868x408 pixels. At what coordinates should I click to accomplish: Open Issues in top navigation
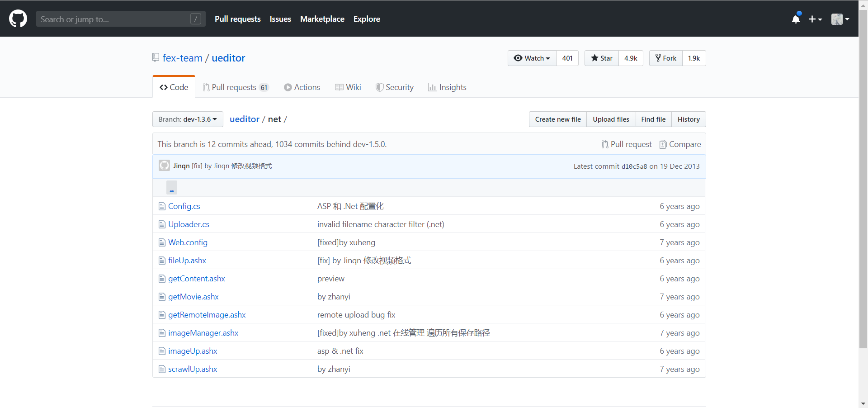[280, 19]
